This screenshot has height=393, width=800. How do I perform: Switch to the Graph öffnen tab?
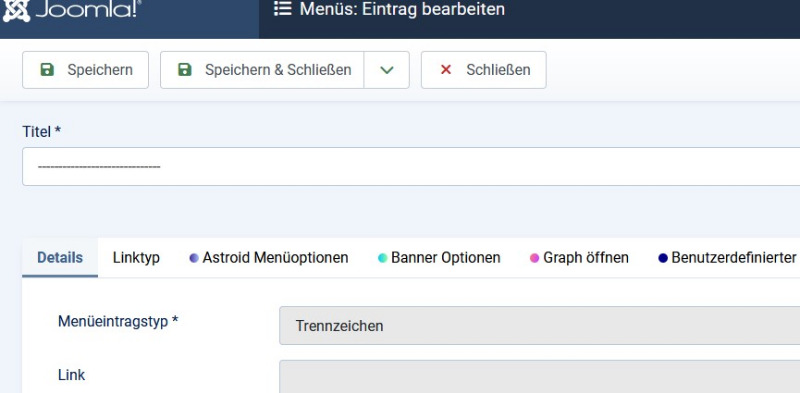[x=579, y=258]
